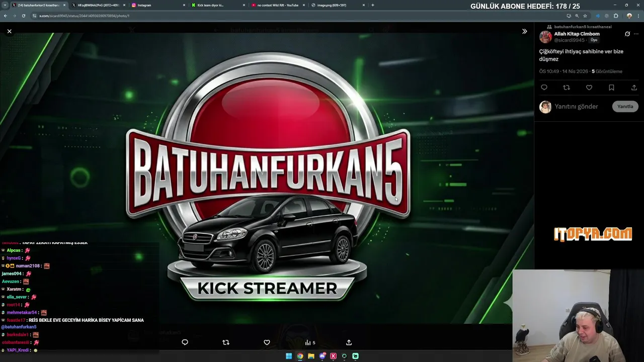Close the image.png tab

[363, 5]
